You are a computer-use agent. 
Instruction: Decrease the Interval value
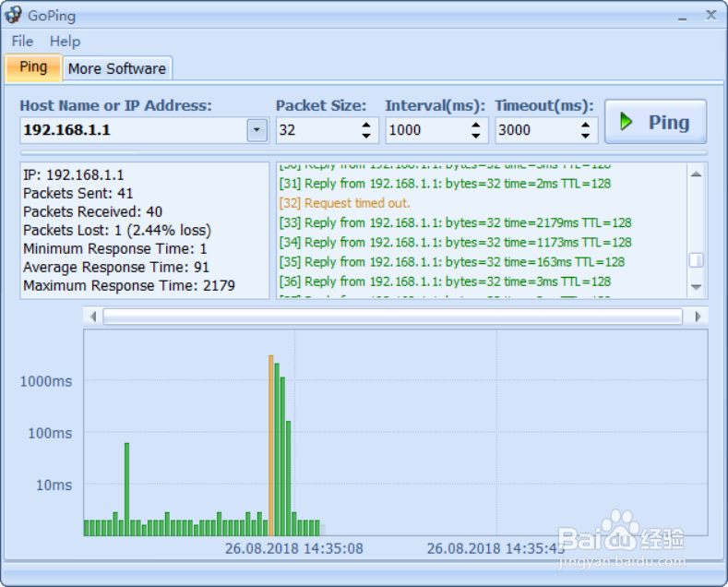tap(476, 136)
